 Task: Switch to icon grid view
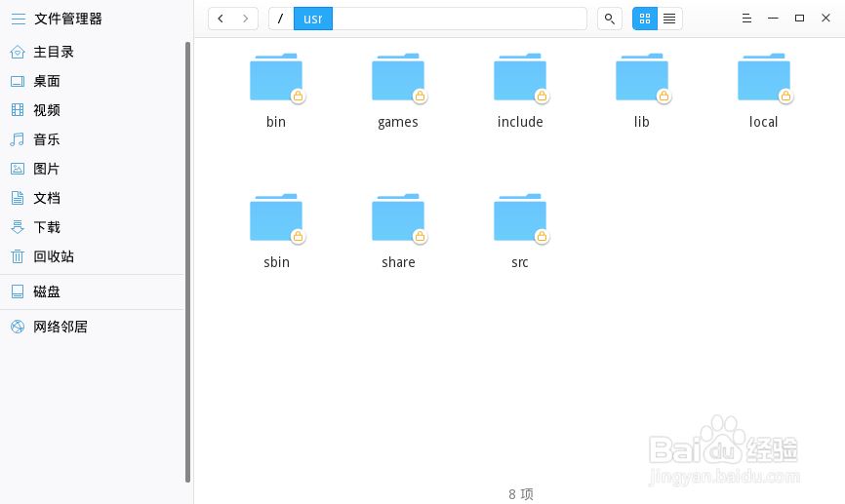coord(645,19)
